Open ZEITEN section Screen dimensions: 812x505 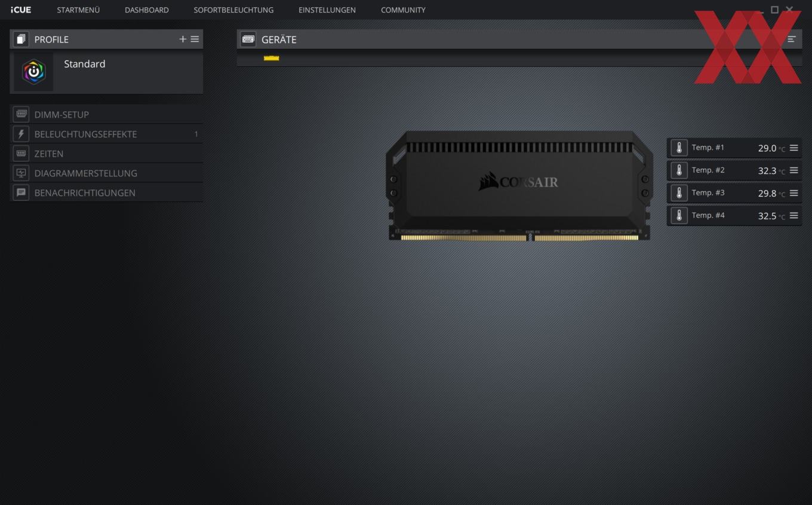[106, 154]
